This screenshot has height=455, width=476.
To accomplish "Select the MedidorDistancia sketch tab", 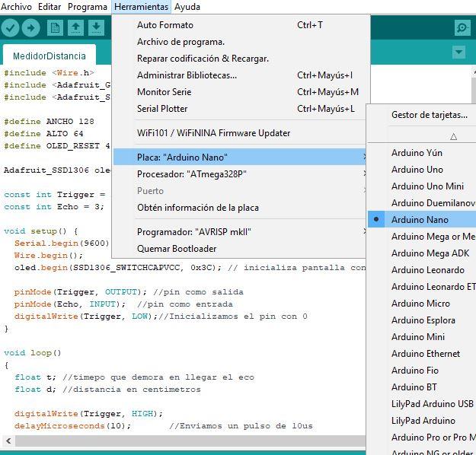I will click(50, 56).
